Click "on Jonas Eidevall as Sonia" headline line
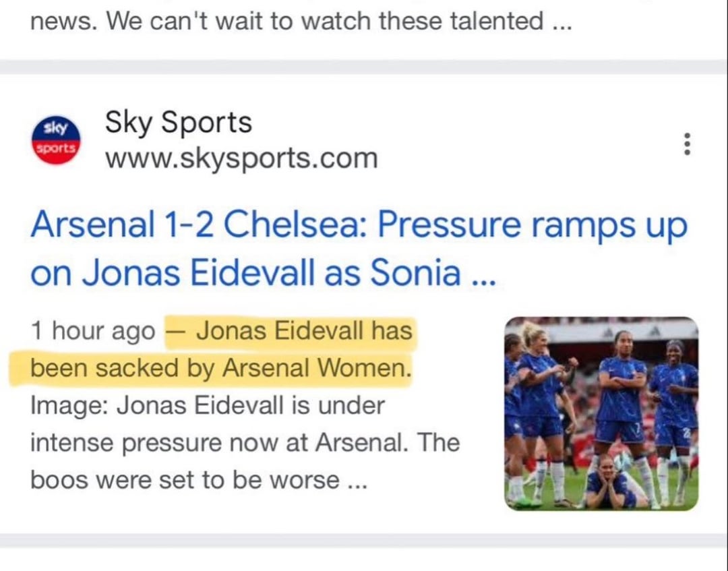Image resolution: width=728 pixels, height=571 pixels. [x=246, y=274]
